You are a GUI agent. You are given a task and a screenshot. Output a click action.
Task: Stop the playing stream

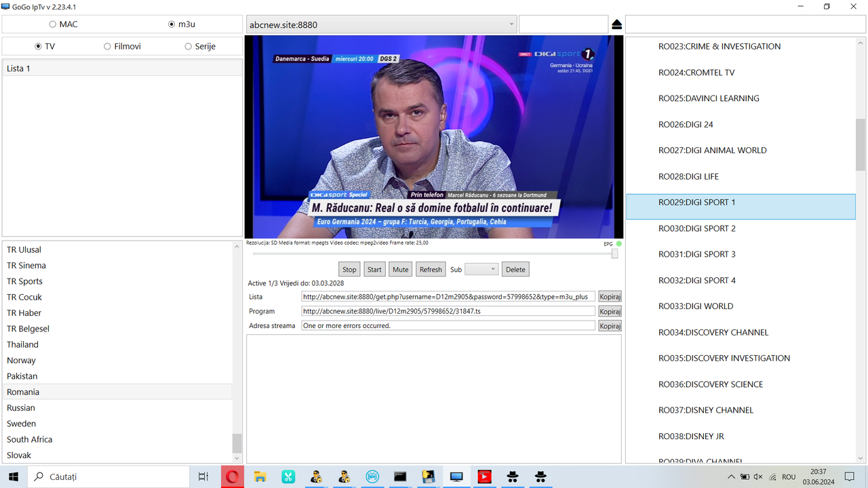349,269
